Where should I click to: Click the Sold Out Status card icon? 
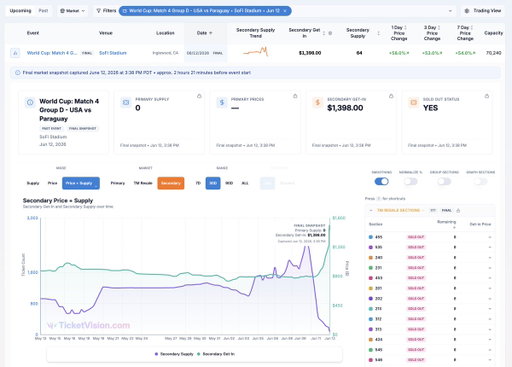(414, 103)
